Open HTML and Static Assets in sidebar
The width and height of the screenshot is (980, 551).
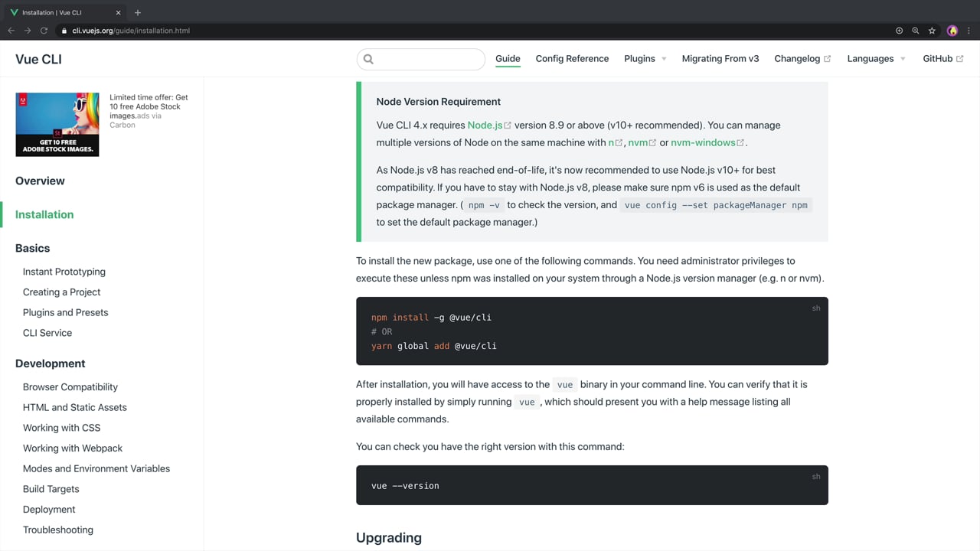75,407
